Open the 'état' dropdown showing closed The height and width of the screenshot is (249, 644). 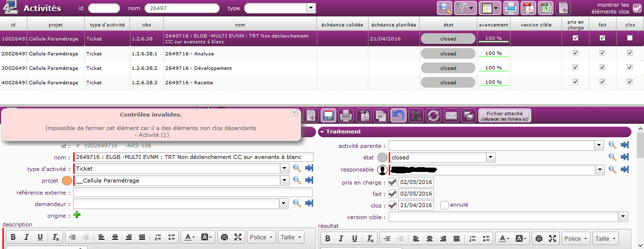click(x=490, y=157)
